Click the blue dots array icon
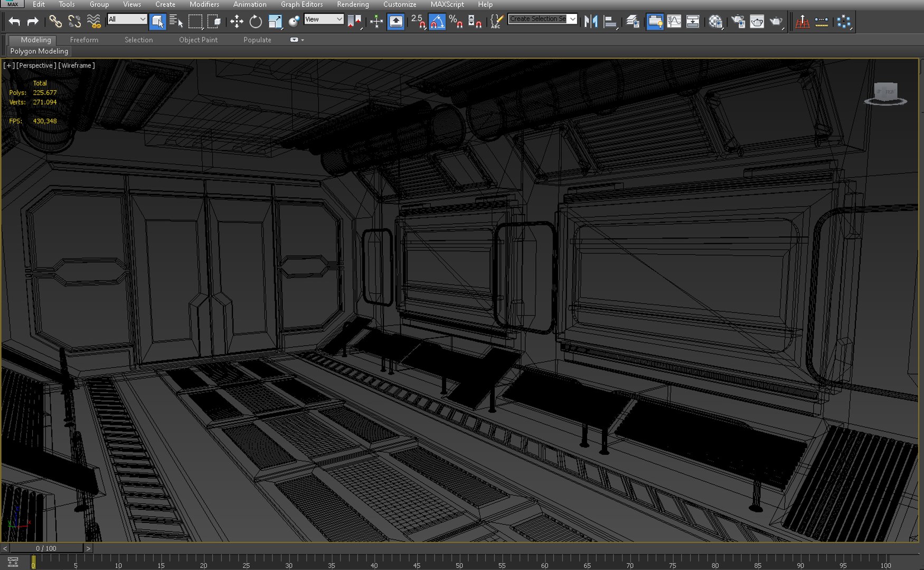The width and height of the screenshot is (924, 570). [844, 22]
